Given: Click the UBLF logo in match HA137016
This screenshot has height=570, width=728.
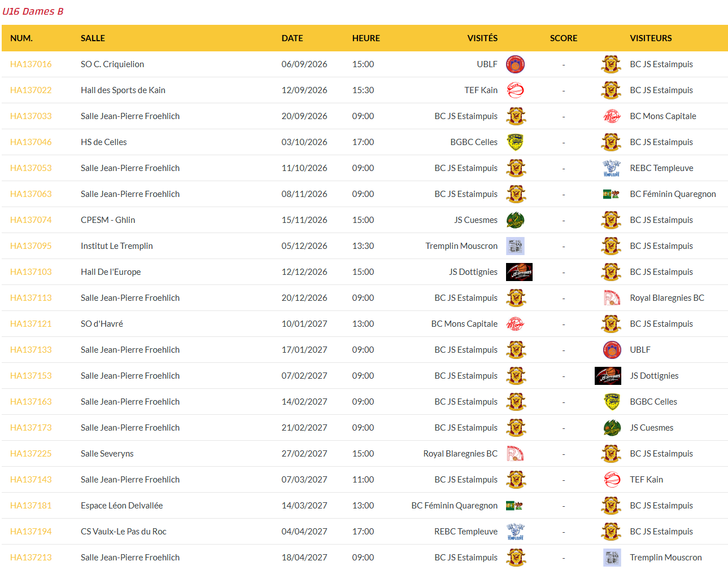Looking at the screenshot, I should tap(515, 64).
